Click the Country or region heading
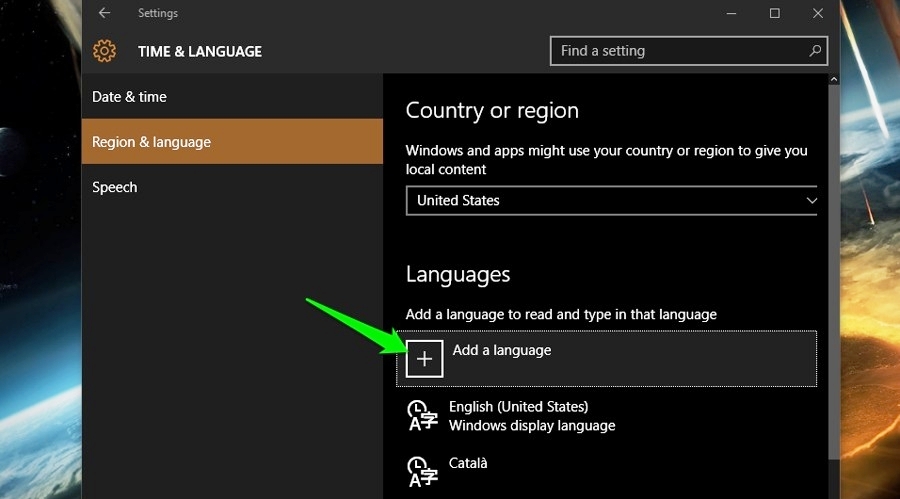 pyautogui.click(x=492, y=110)
